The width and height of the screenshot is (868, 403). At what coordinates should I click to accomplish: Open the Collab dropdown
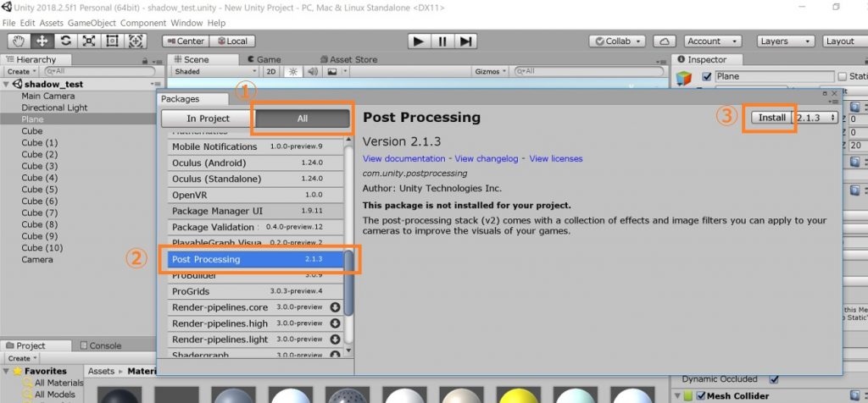coord(617,41)
